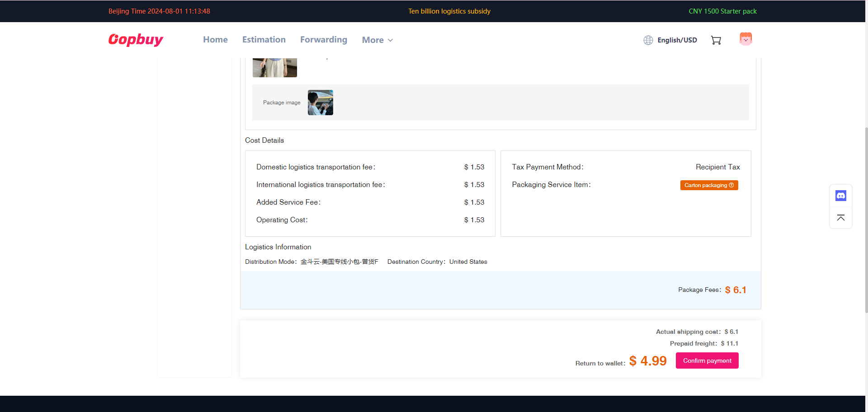Click the page vertical scrollbar
Screen dimensions: 868x412
pyautogui.click(x=866, y=219)
